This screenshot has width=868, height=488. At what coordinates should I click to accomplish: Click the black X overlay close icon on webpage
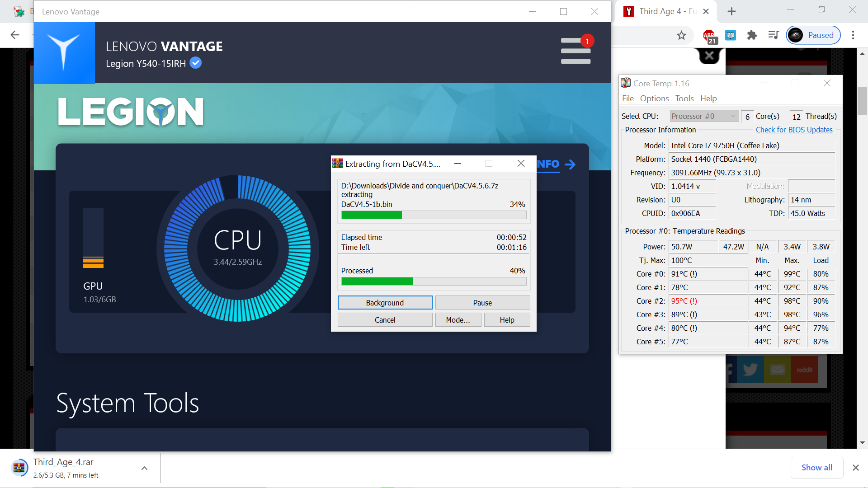[x=709, y=56]
